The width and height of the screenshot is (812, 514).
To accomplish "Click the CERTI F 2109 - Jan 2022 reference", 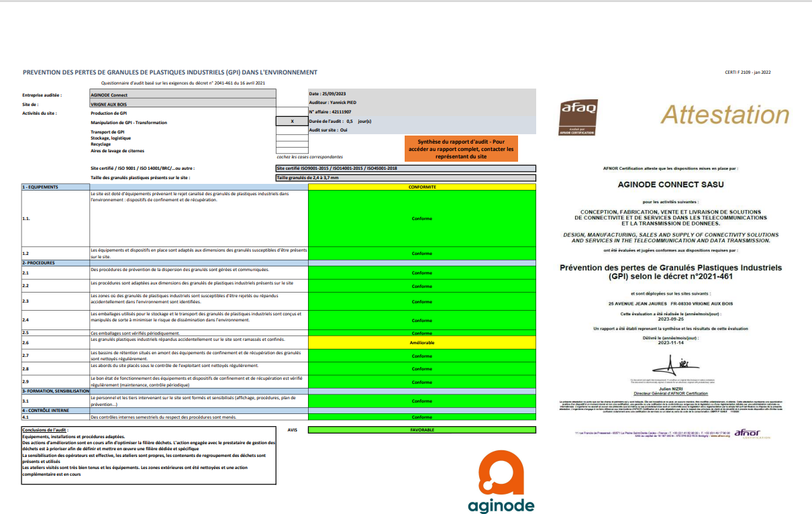I will tap(748, 72).
